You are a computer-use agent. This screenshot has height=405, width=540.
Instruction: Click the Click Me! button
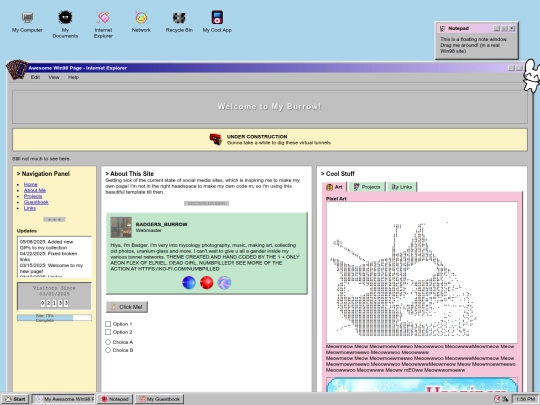127,307
